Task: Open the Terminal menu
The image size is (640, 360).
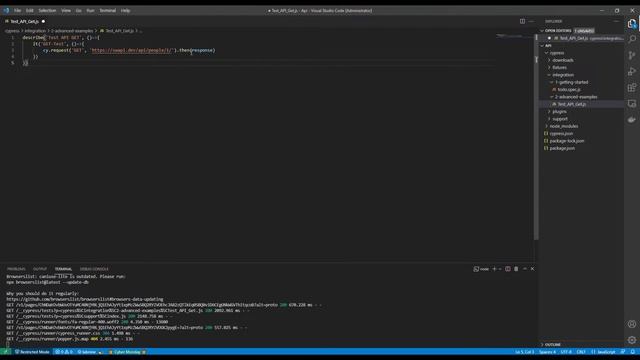Action: (x=108, y=11)
